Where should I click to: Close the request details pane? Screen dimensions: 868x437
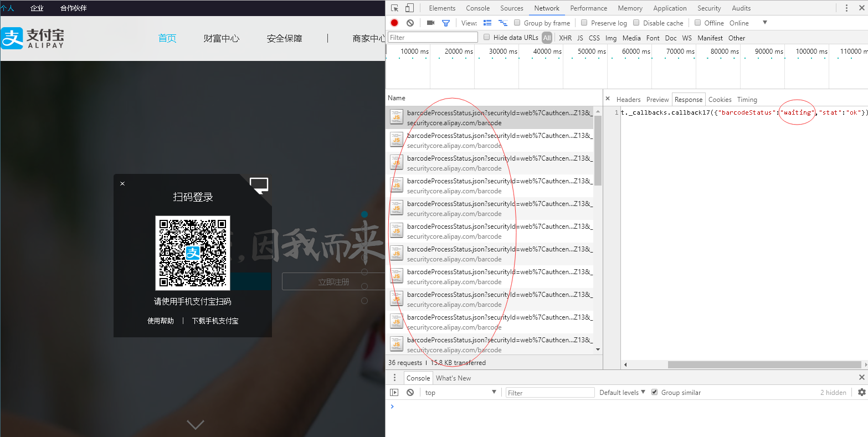point(608,99)
